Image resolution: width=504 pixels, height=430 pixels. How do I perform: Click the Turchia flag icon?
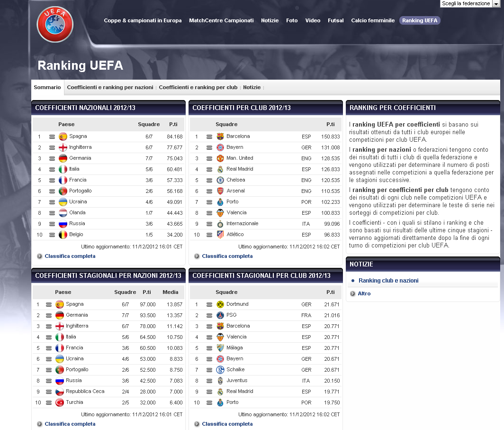[59, 403]
